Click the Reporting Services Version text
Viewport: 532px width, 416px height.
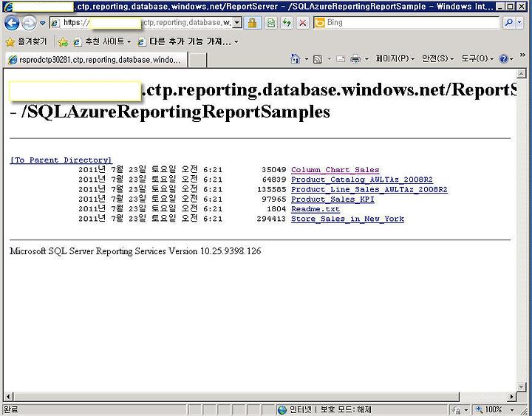pyautogui.click(x=135, y=251)
